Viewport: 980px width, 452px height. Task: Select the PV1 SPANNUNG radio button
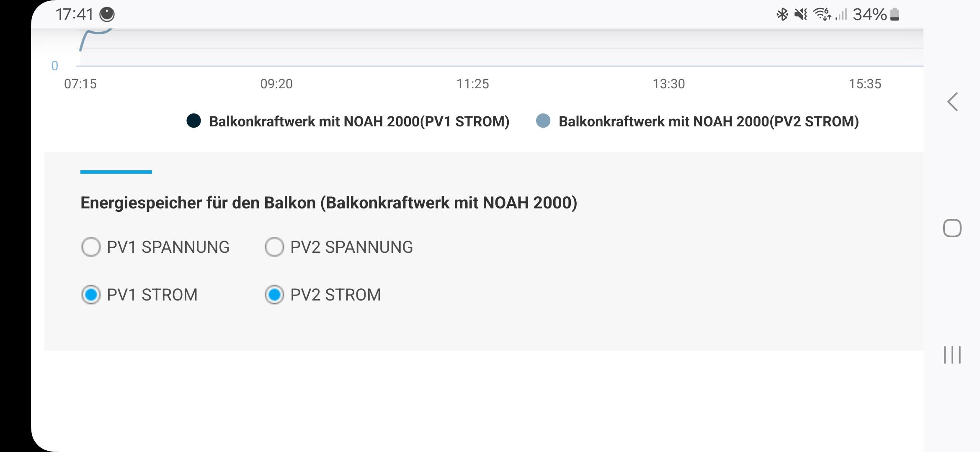tap(91, 247)
